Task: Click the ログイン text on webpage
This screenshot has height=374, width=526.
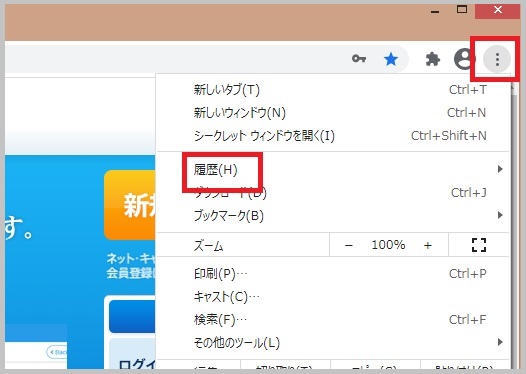Action: (137, 364)
